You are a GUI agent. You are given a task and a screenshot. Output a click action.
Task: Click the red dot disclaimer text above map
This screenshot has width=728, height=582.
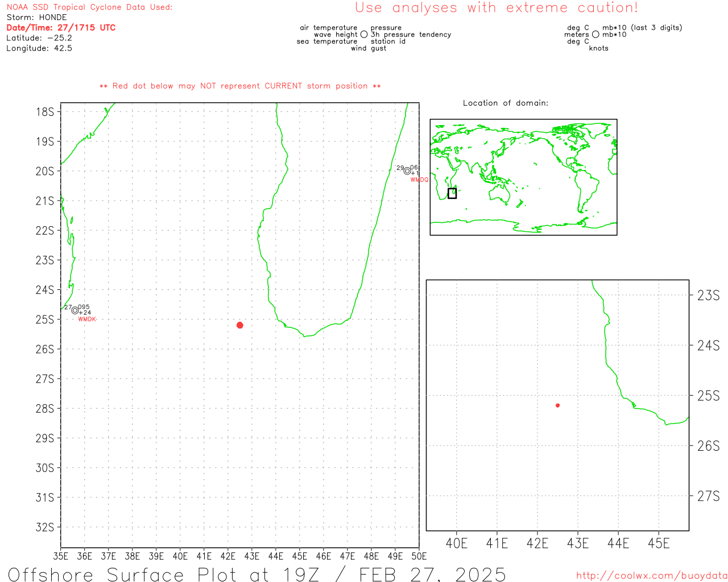click(240, 86)
